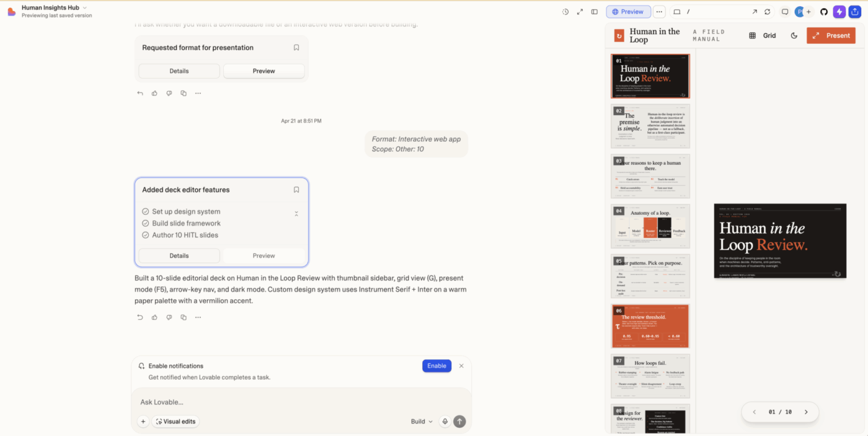The width and height of the screenshot is (868, 436).
Task: Select slide 07 'How loops fail' thumbnail
Action: click(x=650, y=377)
